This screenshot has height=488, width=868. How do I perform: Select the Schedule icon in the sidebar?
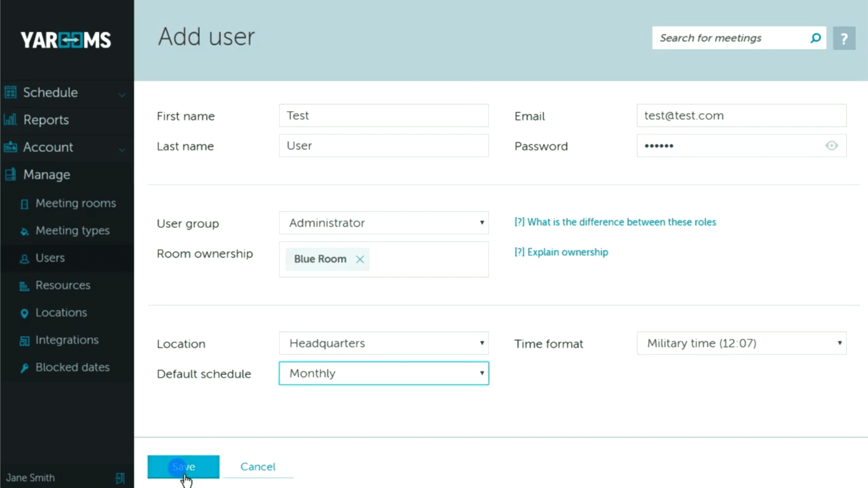(x=10, y=92)
